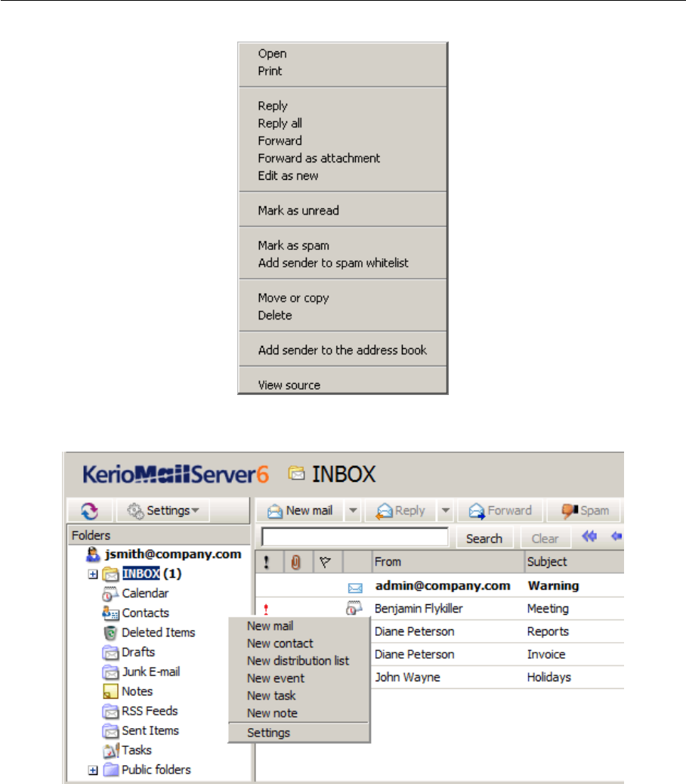
Task: Click the Calendar folder icon
Action: click(x=110, y=594)
